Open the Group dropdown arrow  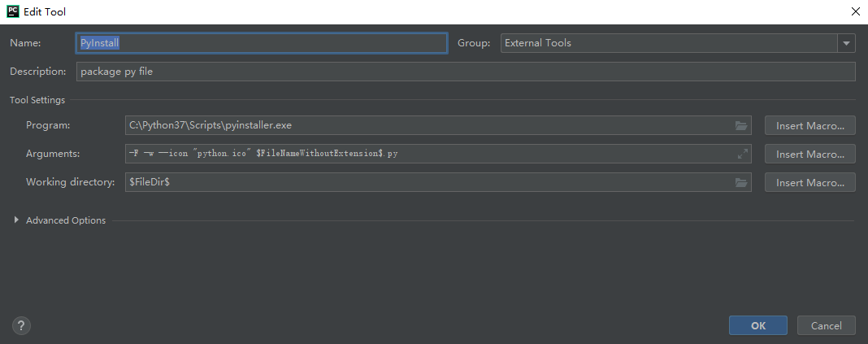[846, 43]
